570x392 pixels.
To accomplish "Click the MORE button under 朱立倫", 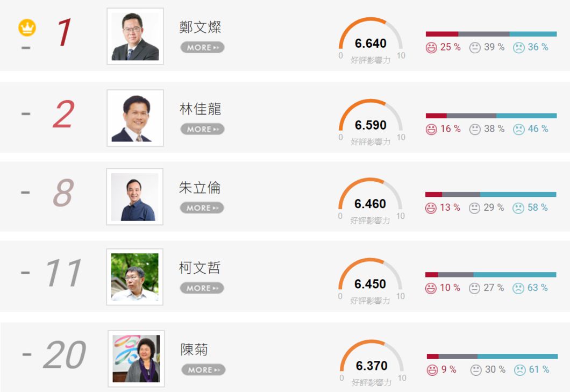I will click(x=202, y=208).
